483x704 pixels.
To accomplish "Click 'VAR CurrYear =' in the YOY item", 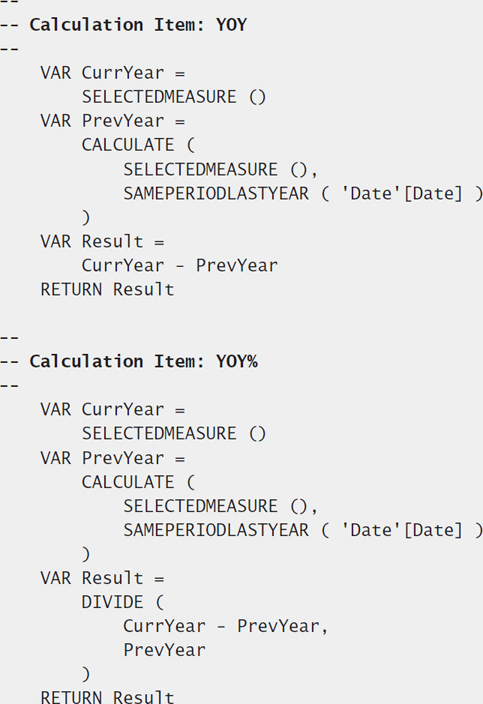I will [x=113, y=73].
